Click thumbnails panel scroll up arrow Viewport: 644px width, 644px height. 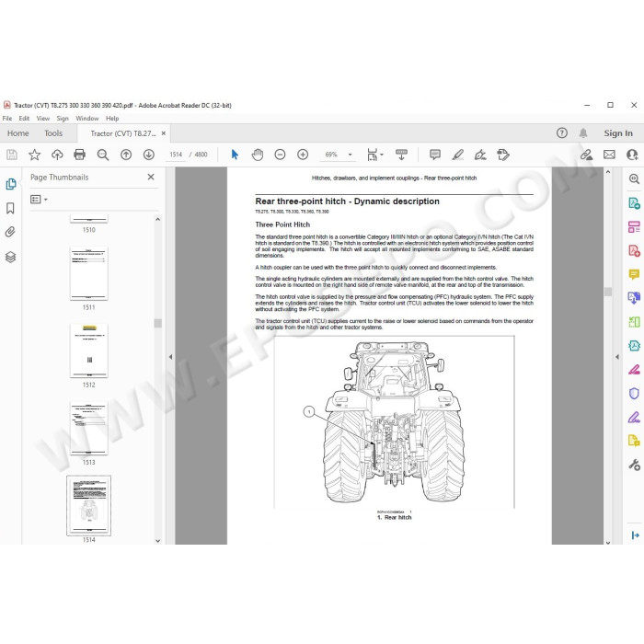pyautogui.click(x=157, y=220)
